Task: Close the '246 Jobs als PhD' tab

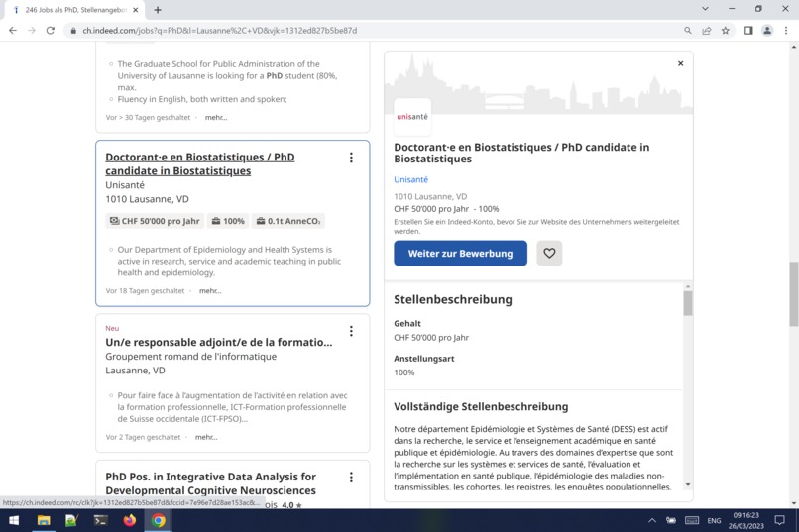Action: point(136,10)
